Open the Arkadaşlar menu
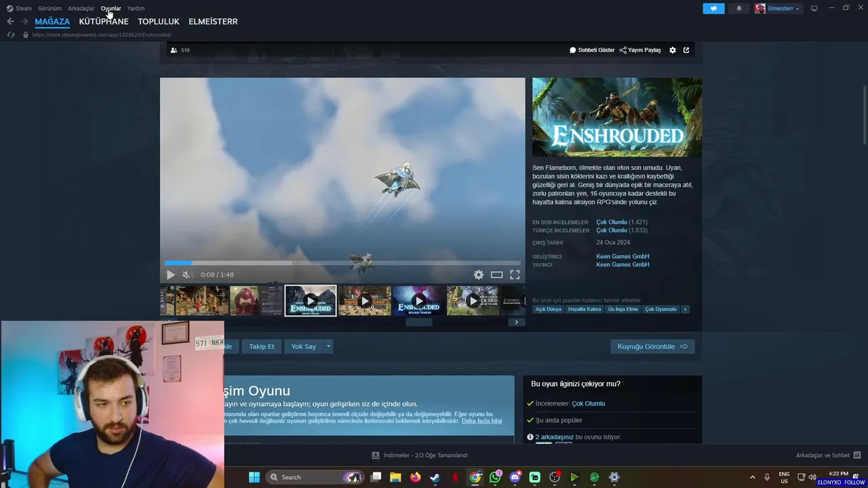This screenshot has height=488, width=868. [x=81, y=8]
